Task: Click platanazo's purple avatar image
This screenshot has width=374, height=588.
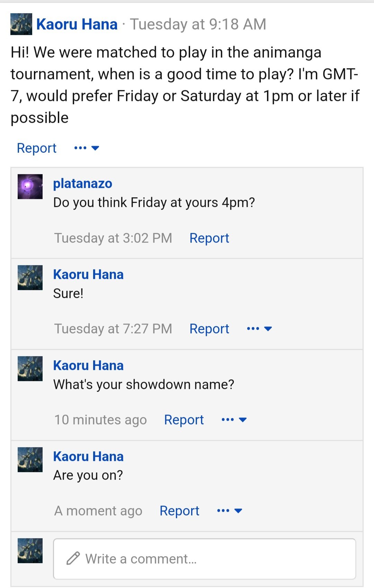Action: pos(30,187)
